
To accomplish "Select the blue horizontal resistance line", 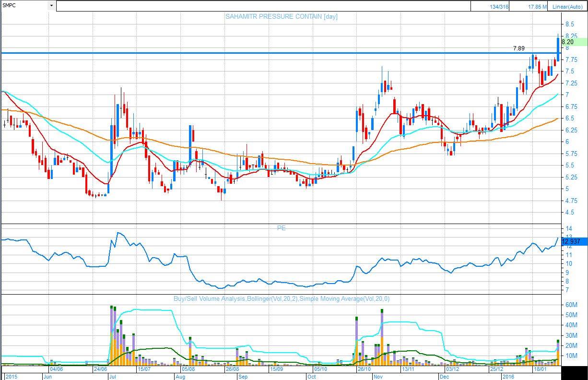I will click(x=240, y=53).
